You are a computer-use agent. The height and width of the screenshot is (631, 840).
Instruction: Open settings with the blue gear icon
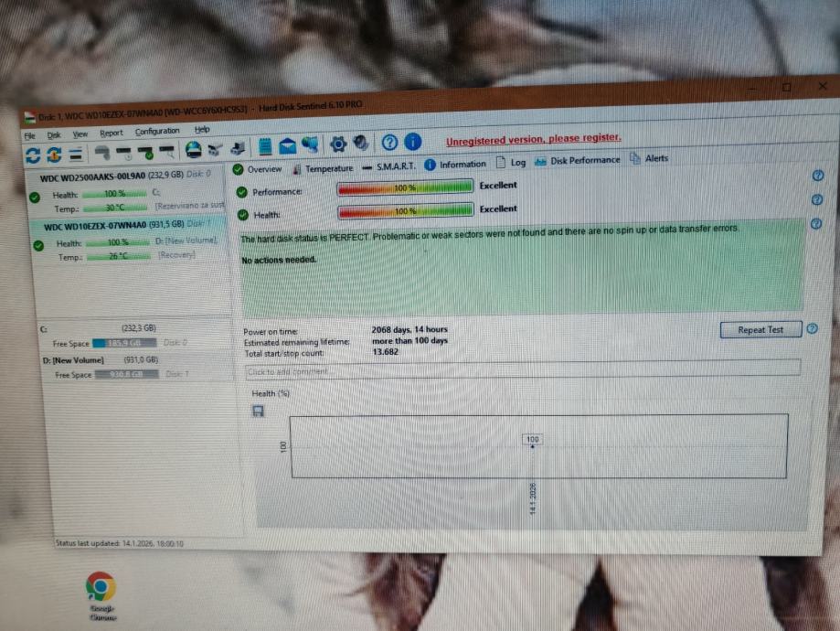338,144
